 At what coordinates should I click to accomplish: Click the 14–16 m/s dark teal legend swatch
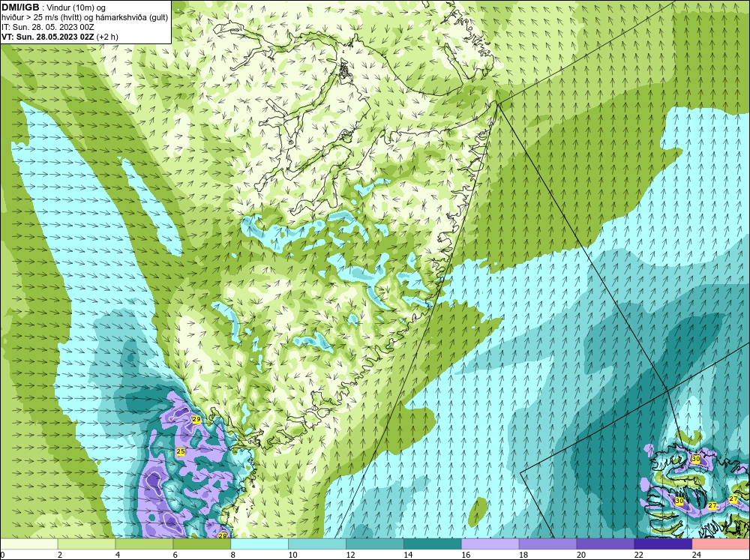point(433,544)
